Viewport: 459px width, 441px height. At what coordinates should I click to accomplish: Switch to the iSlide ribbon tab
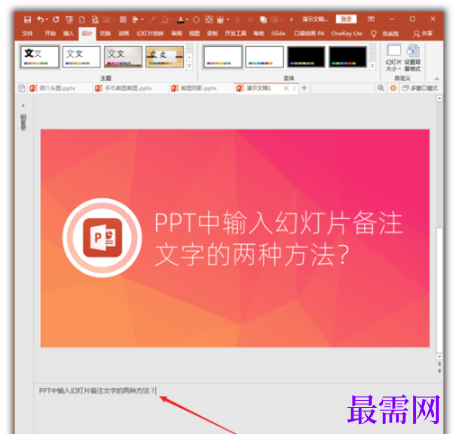click(278, 33)
